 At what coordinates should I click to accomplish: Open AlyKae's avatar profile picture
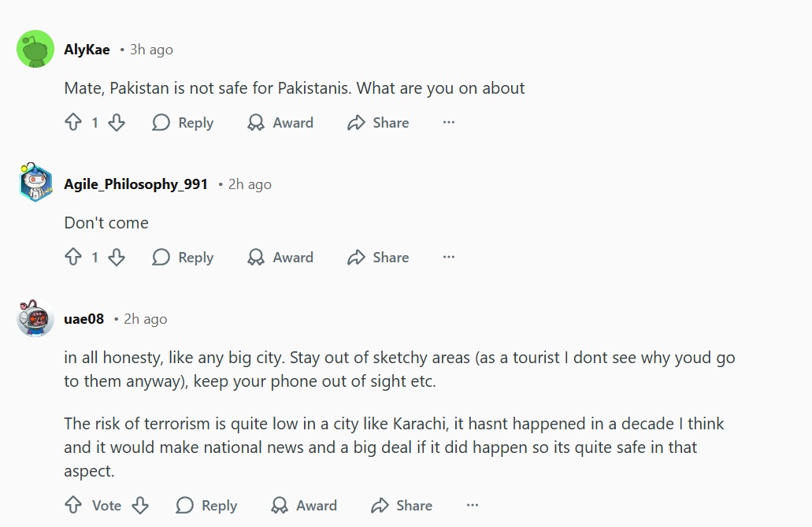pos(35,50)
